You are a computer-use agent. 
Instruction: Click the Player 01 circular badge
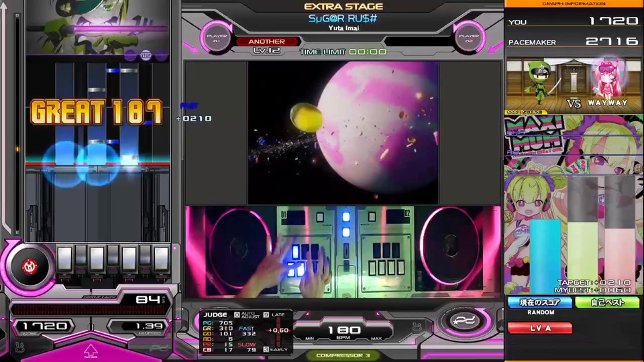[217, 38]
